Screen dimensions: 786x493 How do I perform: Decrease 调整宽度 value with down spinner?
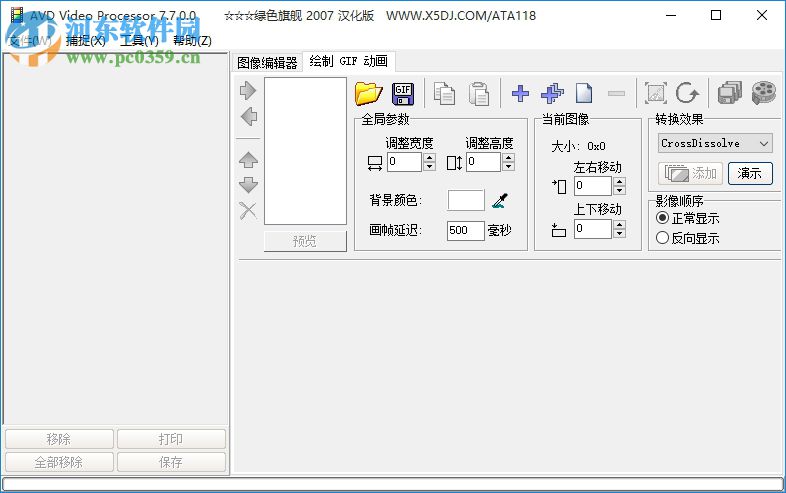pyautogui.click(x=430, y=167)
